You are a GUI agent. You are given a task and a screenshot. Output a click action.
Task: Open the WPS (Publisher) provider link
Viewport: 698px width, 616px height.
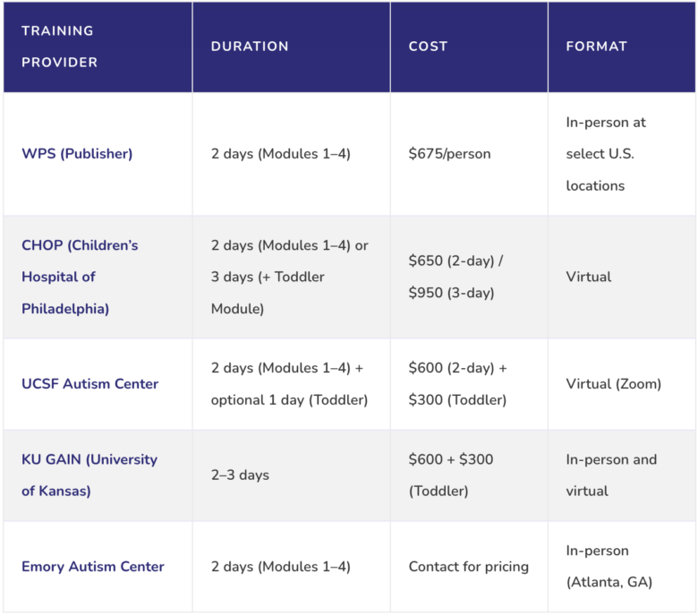tap(77, 154)
